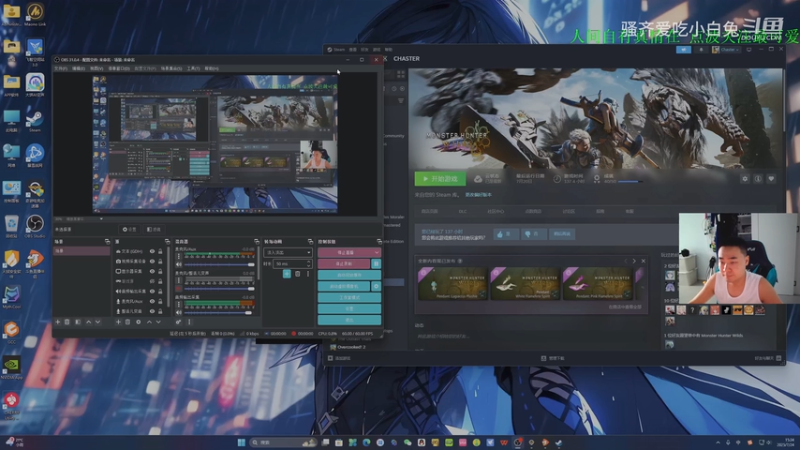Screen dimensions: 800x450
Task: Open Steam game settings gear icon
Action: (x=745, y=179)
